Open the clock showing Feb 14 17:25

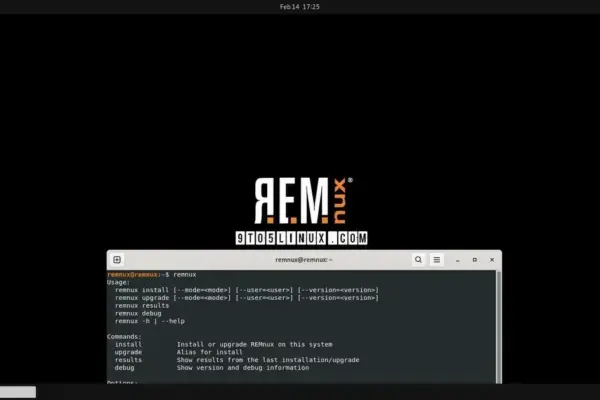coord(300,7)
